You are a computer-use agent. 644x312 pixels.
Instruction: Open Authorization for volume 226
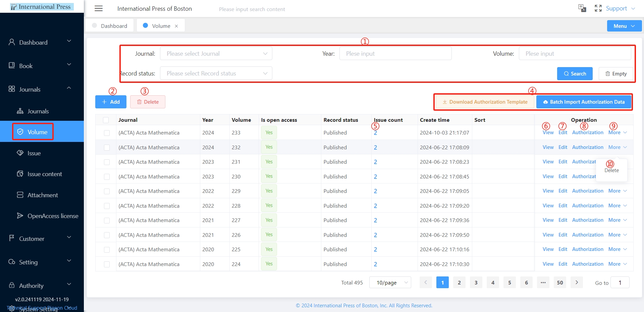pos(588,235)
